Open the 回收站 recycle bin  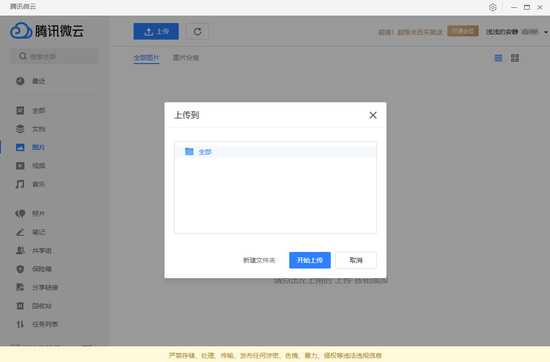point(34,306)
